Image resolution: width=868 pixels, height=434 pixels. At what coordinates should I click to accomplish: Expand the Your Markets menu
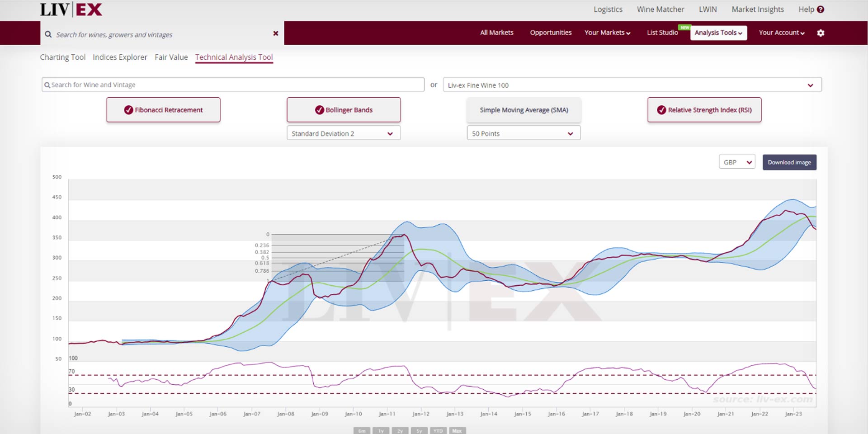click(x=607, y=33)
